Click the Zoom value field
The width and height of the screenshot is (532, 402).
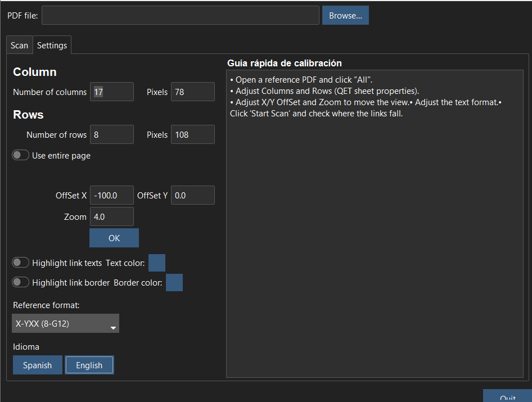point(112,216)
